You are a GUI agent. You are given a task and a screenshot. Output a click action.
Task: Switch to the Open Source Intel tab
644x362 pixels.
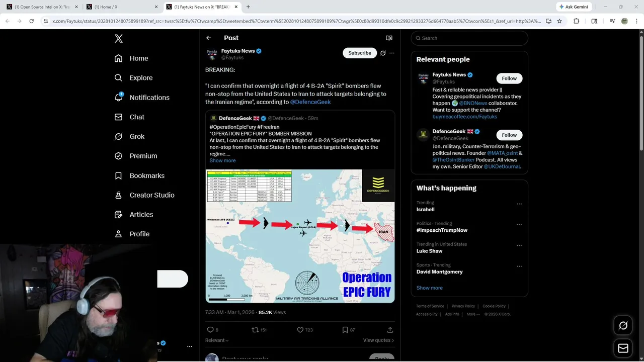41,7
